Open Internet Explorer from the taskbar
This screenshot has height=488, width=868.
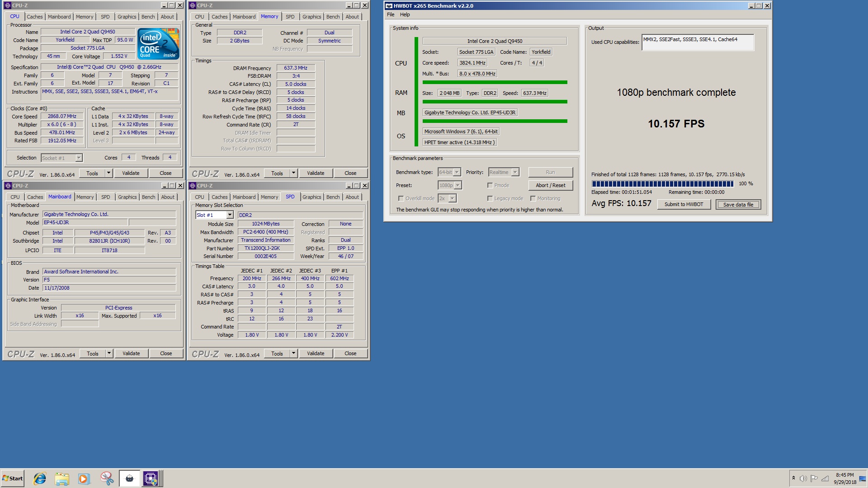(40, 479)
